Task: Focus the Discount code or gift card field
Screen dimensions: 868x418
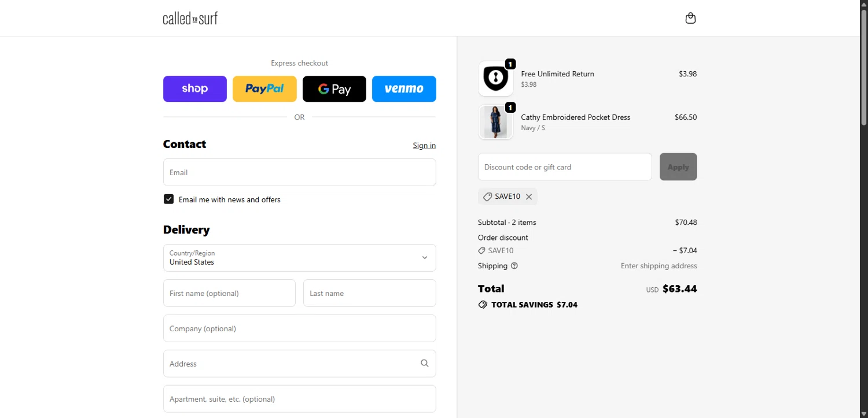Action: (x=565, y=167)
